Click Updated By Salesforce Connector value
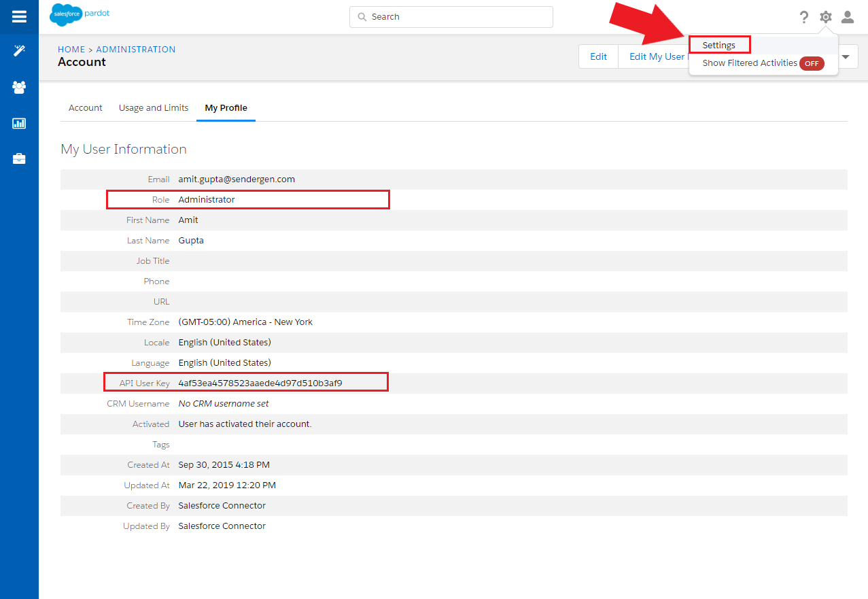The width and height of the screenshot is (868, 599). click(x=222, y=526)
